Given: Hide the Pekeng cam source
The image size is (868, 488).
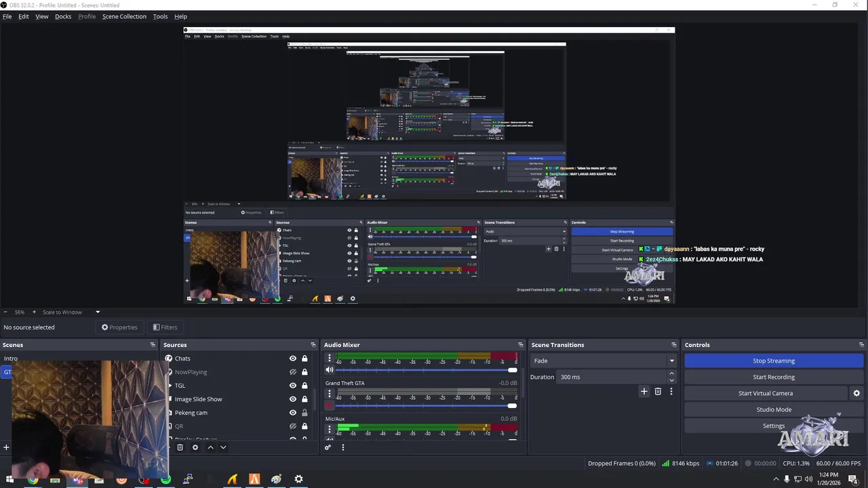Looking at the screenshot, I should [293, 413].
